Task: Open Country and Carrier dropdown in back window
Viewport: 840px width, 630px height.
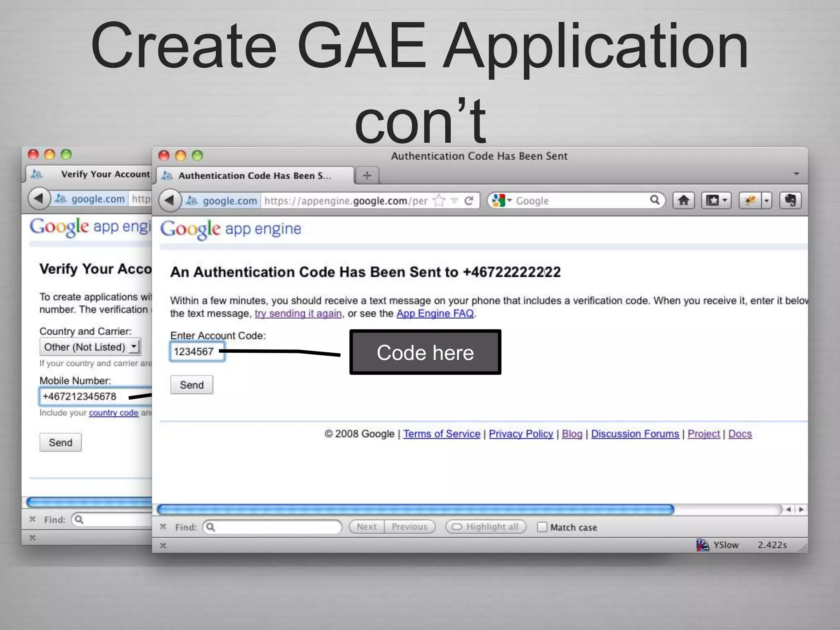Action: pyautogui.click(x=90, y=347)
